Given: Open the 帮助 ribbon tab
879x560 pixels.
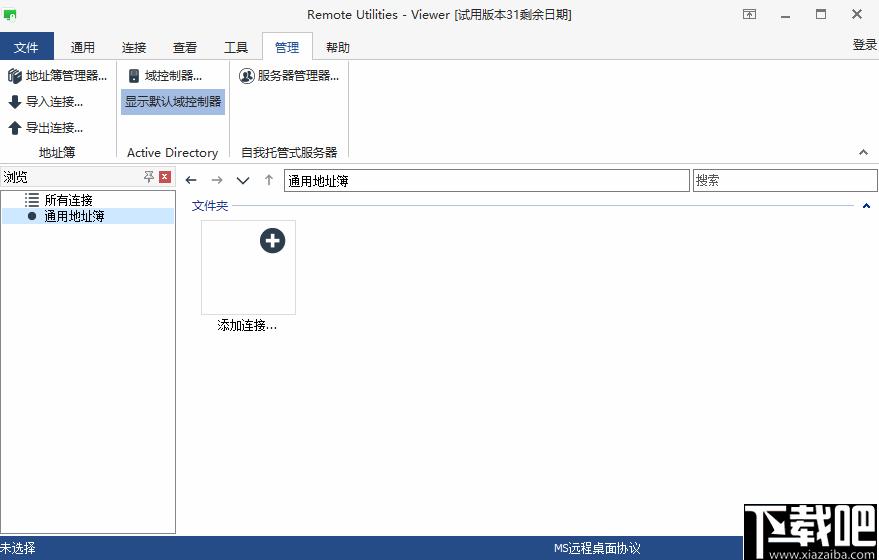Looking at the screenshot, I should (338, 48).
